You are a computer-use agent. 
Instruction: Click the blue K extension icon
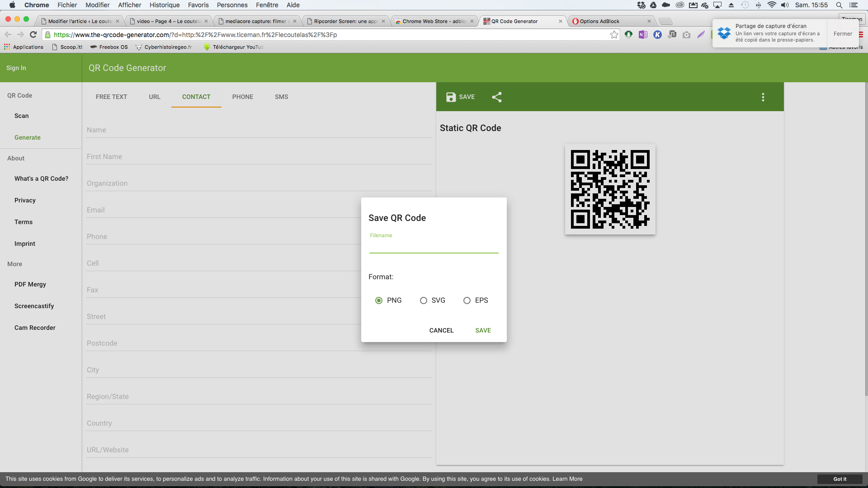[x=657, y=34]
